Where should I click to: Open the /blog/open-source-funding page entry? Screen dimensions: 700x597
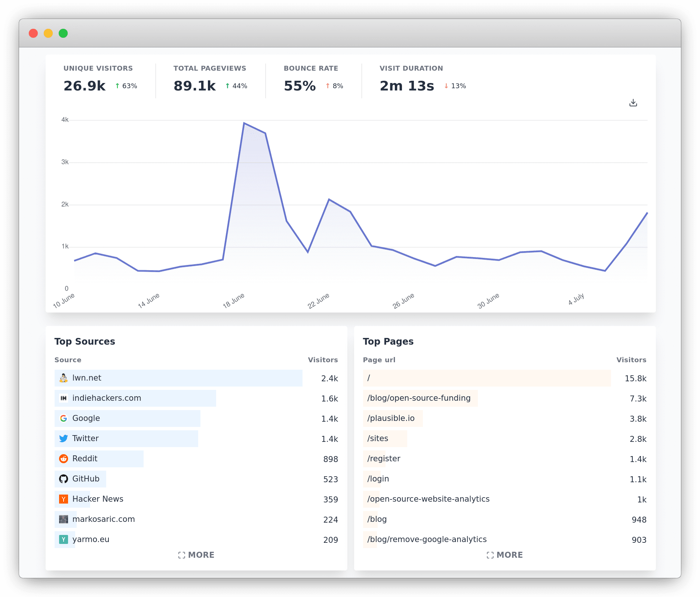(419, 398)
